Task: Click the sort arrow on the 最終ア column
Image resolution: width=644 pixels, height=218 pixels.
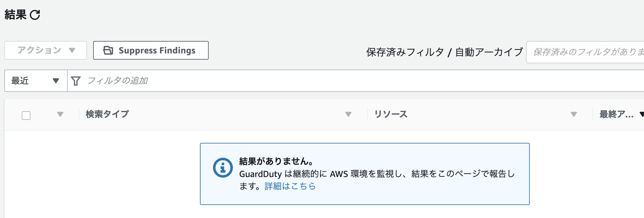Action: (641, 114)
